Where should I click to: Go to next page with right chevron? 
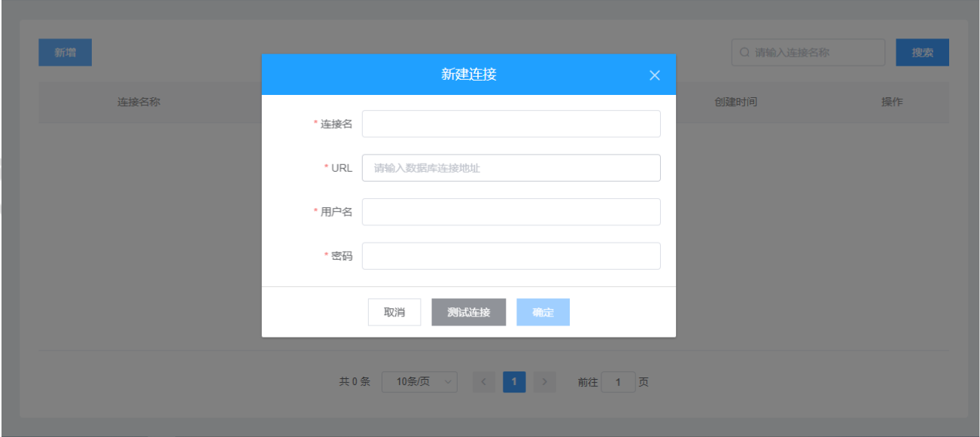[x=544, y=382]
